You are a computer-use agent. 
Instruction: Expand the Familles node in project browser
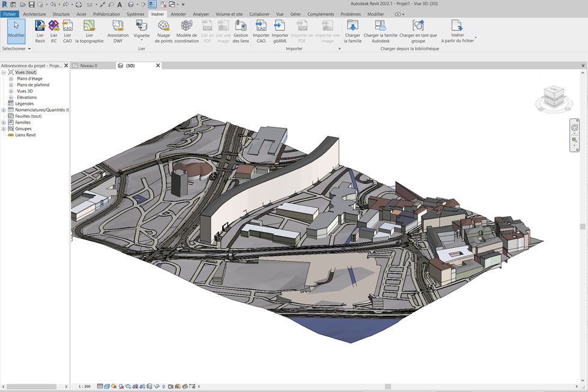click(4, 122)
